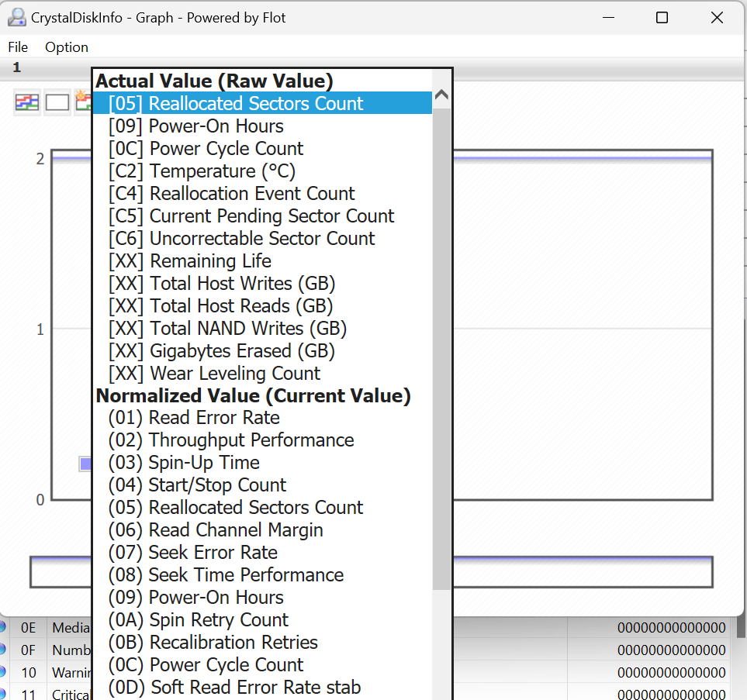Select (02) Throughput Performance
This screenshot has height=700, width=747.
pos(262,440)
